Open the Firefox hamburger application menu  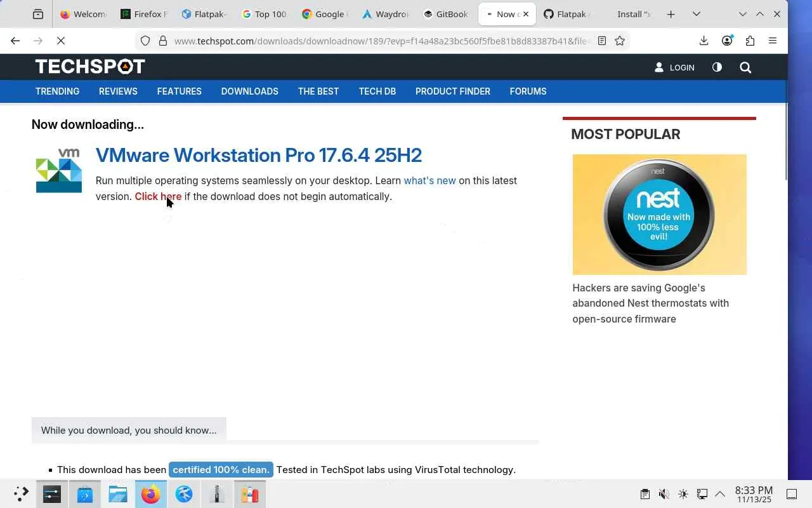coord(773,41)
